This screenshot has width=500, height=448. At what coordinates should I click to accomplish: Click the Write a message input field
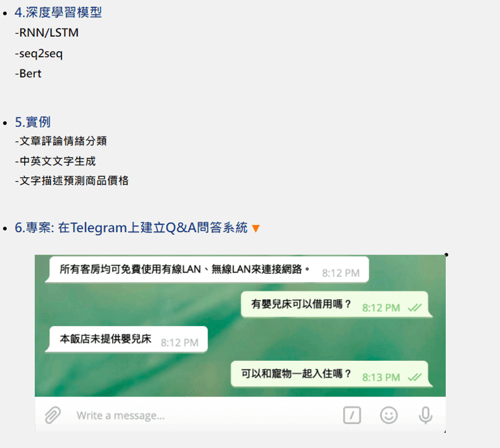pos(204,415)
